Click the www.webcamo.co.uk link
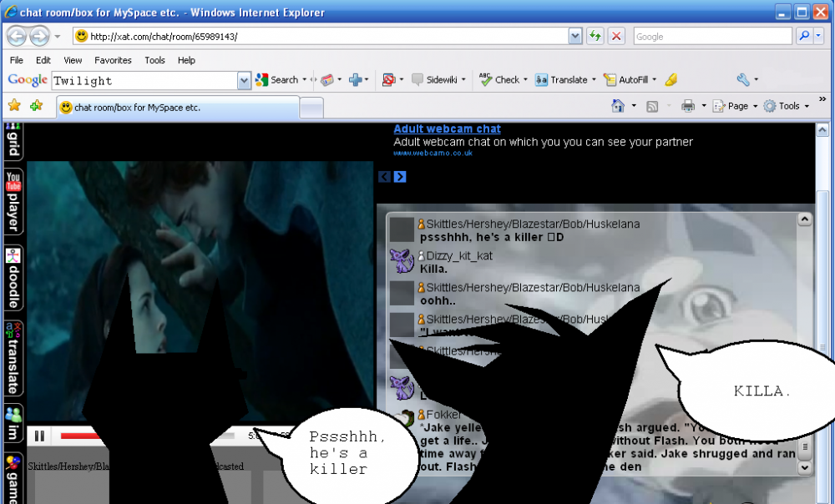 433,154
